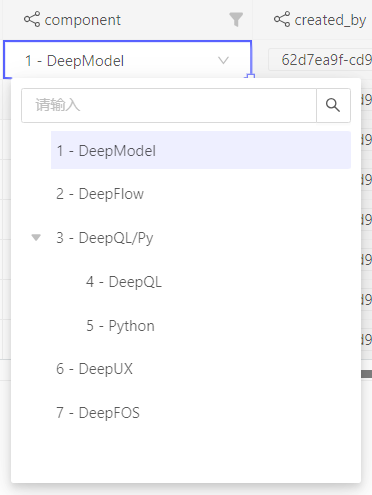The height and width of the screenshot is (495, 372).
Task: Focus the 请输入 search input field
Action: pyautogui.click(x=169, y=105)
